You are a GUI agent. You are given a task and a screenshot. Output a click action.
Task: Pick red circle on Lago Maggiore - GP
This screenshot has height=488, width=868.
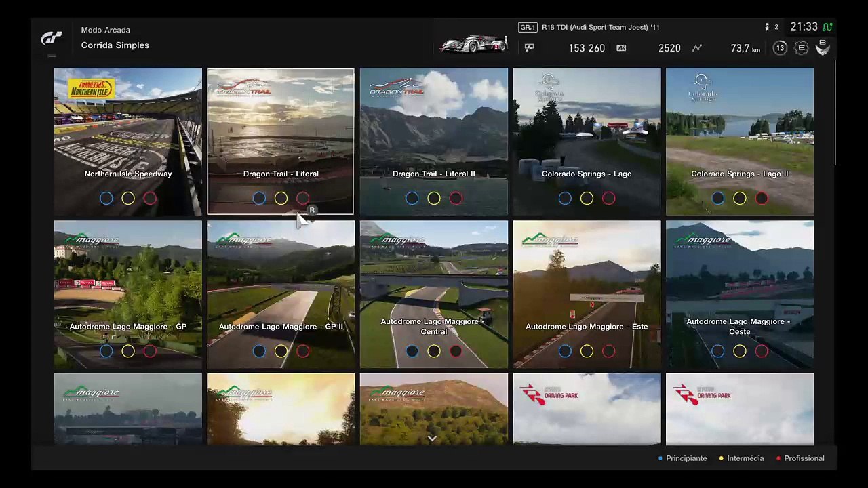tap(150, 351)
